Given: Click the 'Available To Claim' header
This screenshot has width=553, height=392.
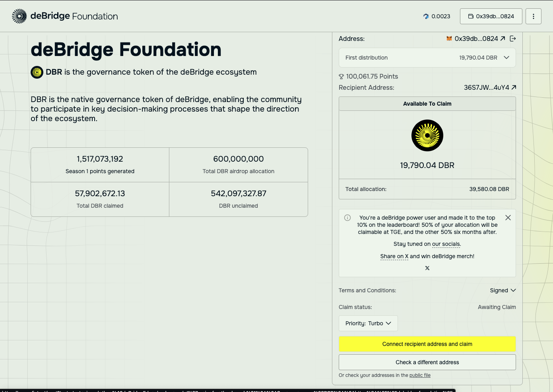Looking at the screenshot, I should pos(427,104).
